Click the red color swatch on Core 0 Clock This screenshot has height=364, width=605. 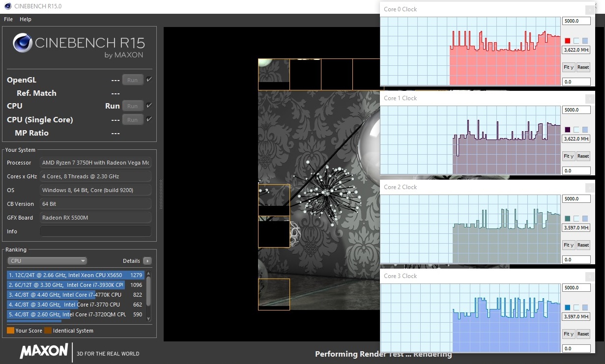tap(568, 41)
